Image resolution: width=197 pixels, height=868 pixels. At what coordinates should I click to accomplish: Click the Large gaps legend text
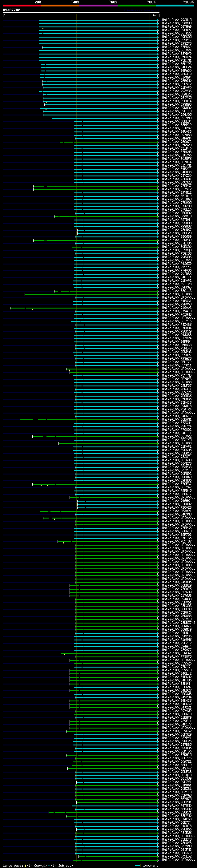tap(38, 866)
